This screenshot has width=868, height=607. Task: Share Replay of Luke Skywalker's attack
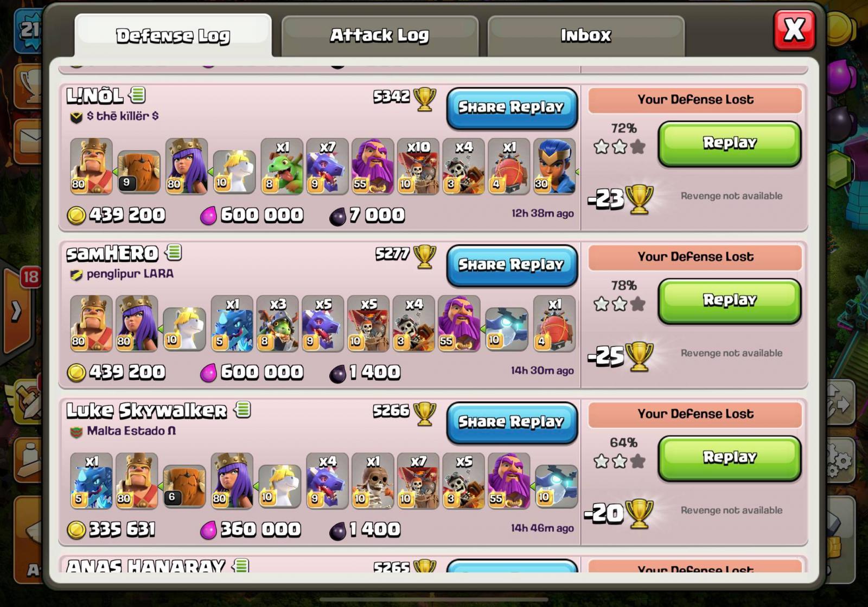(512, 422)
